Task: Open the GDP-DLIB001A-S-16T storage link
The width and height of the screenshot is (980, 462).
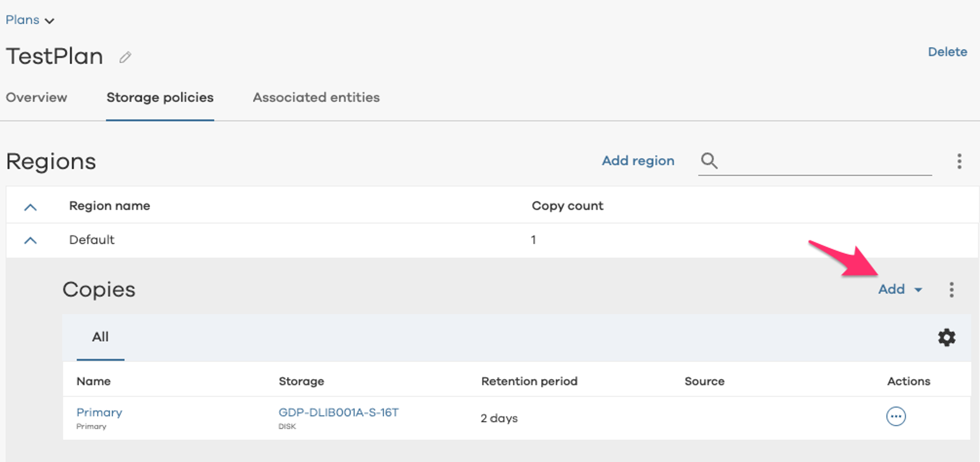Action: (x=339, y=413)
